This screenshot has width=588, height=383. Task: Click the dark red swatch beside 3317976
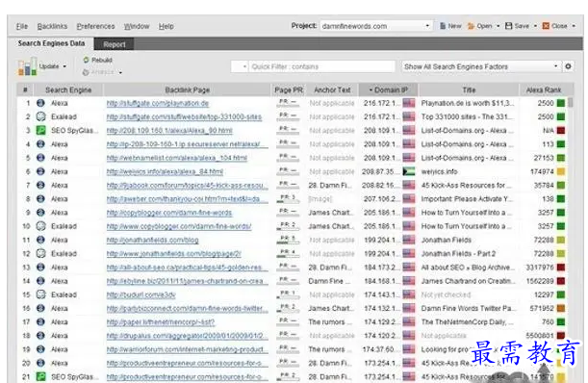click(x=561, y=268)
